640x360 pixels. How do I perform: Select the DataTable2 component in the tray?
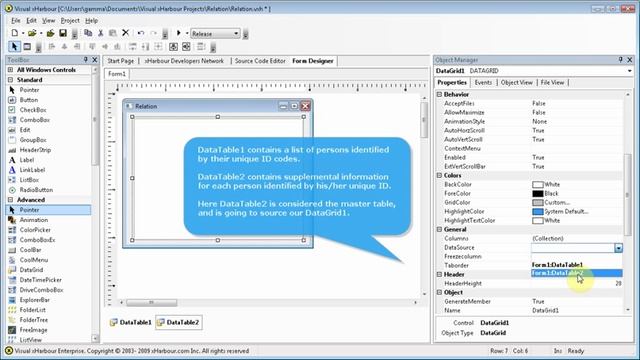tap(179, 322)
